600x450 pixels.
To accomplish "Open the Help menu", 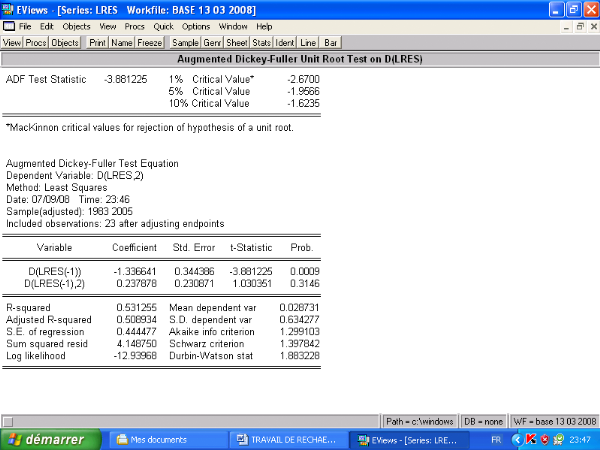I will coord(264,26).
